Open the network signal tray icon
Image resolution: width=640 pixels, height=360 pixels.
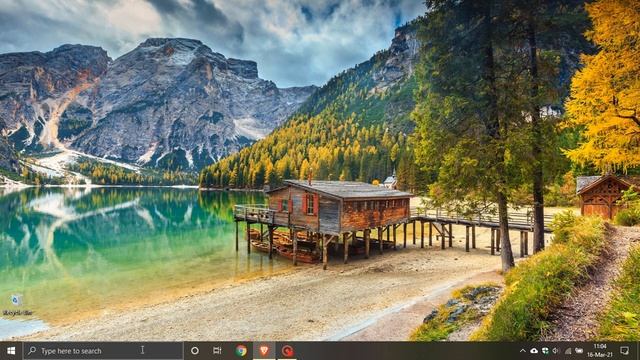pos(568,351)
